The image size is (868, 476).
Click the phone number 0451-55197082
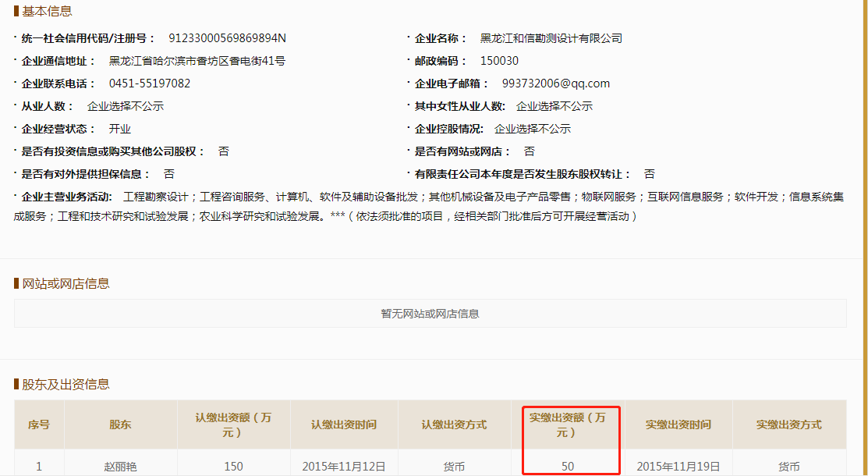[x=149, y=83]
